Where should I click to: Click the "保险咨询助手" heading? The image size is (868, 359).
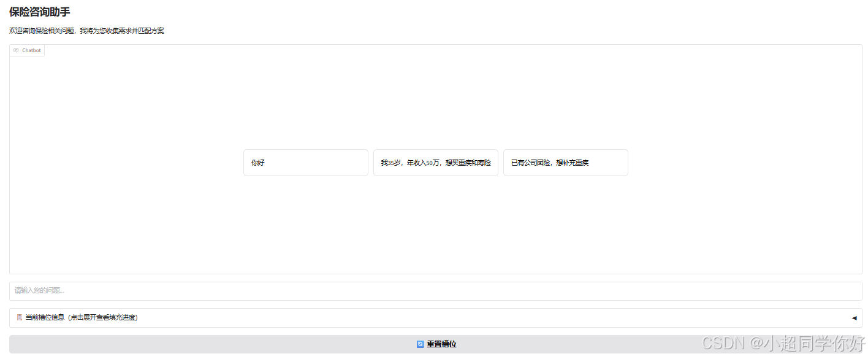(x=39, y=12)
